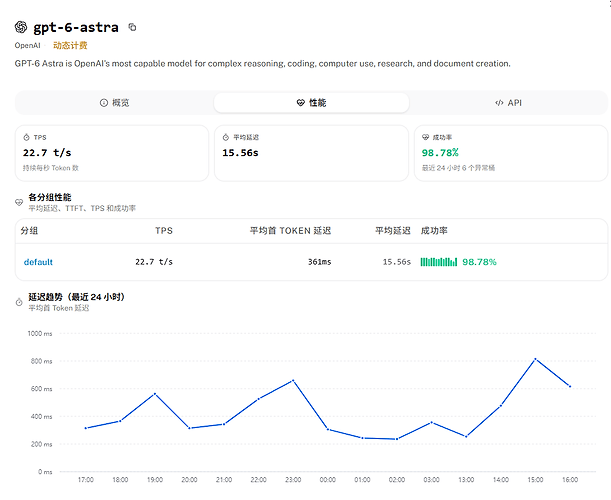Screen dimensions: 611x500
Task: Click the 98.78% success rate card value
Action: coord(440,153)
